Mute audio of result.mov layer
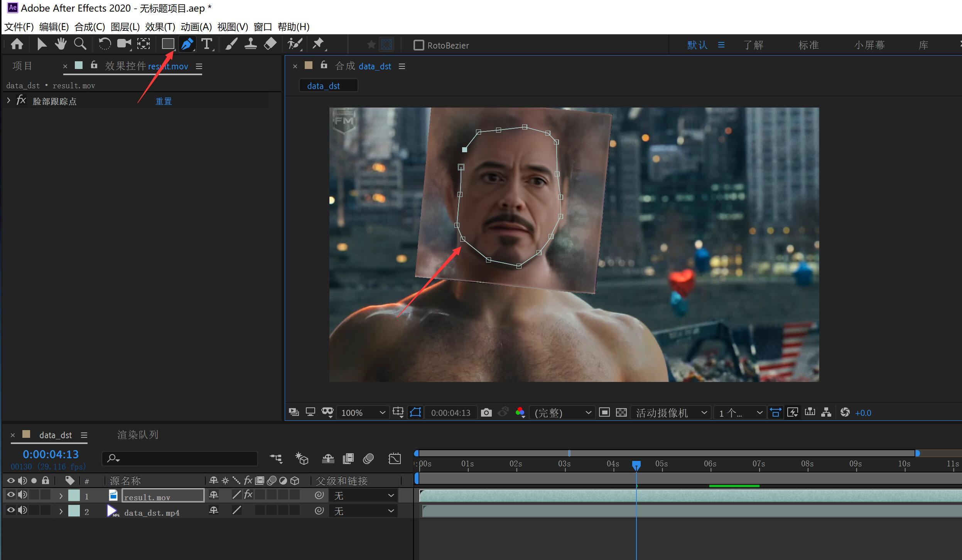The image size is (962, 560). pos(22,495)
